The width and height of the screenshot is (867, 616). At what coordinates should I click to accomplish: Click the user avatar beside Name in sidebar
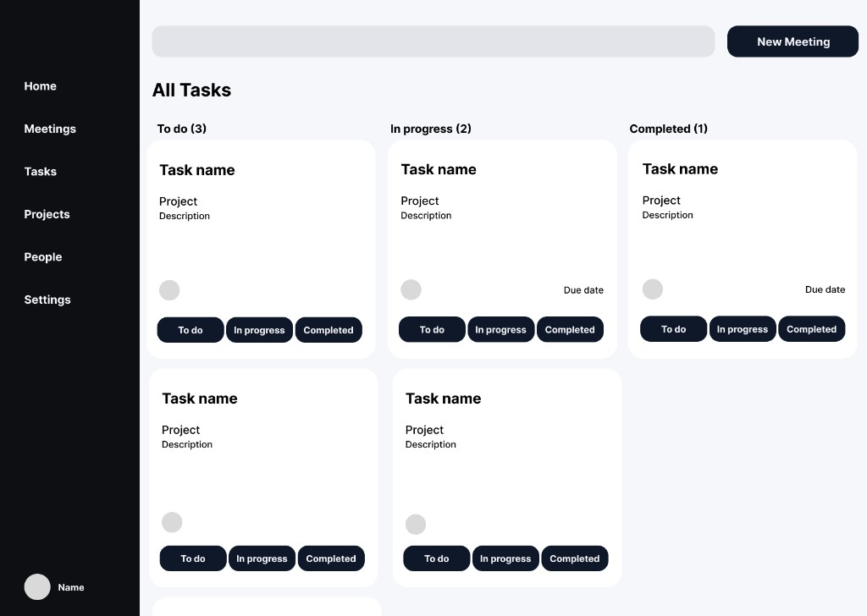click(x=37, y=586)
